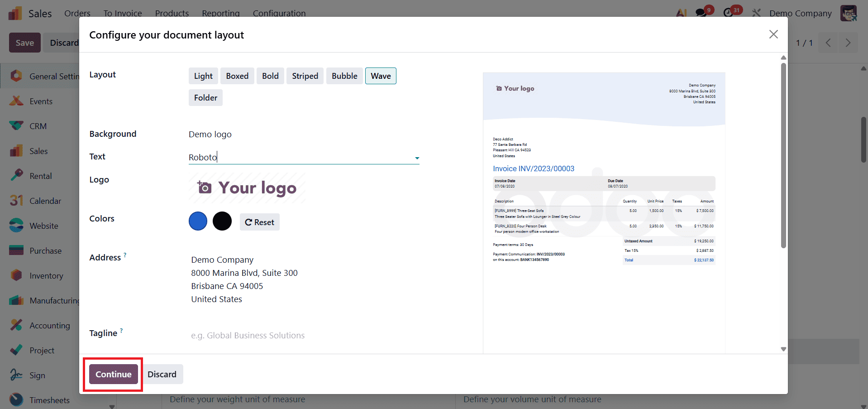Viewport: 868px width, 409px height.
Task: Open the Website app from the sidebar
Action: click(43, 225)
